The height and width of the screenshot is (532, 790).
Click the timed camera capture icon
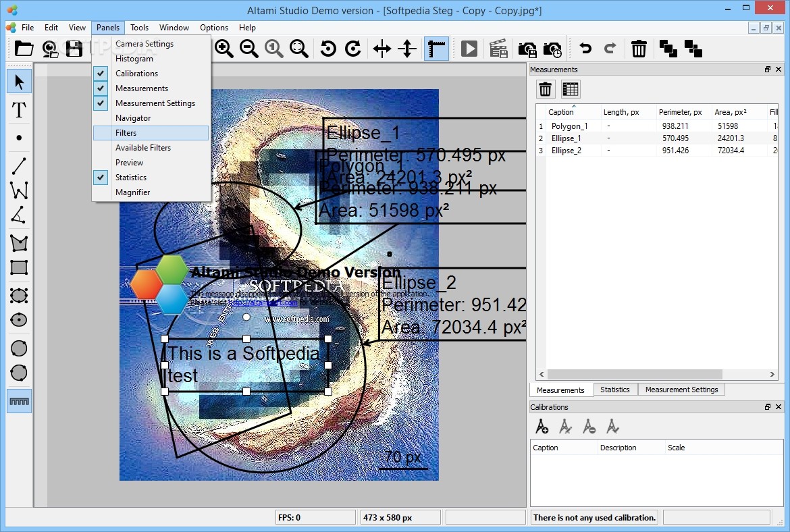(552, 49)
